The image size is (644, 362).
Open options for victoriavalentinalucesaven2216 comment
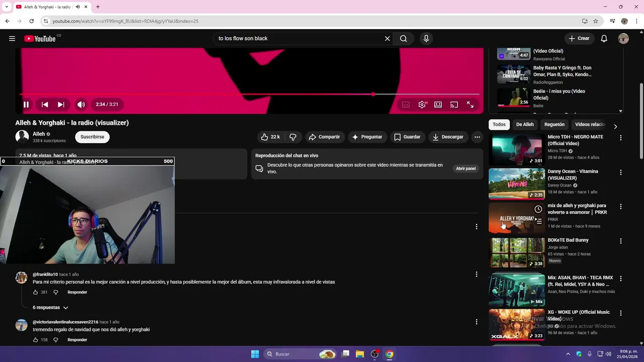tap(476, 322)
